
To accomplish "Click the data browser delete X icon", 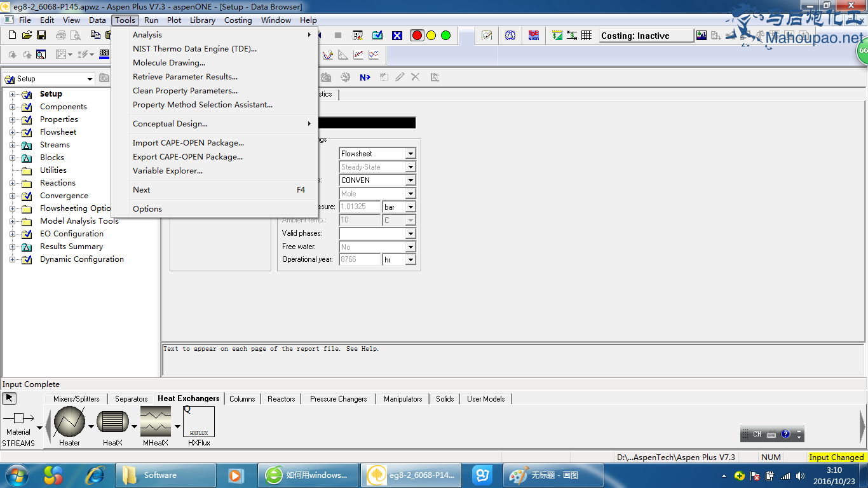I will coord(415,77).
